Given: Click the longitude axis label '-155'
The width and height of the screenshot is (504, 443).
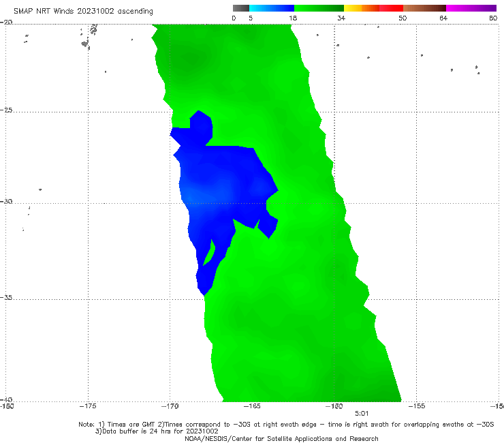Looking at the screenshot, I should click(x=417, y=406).
